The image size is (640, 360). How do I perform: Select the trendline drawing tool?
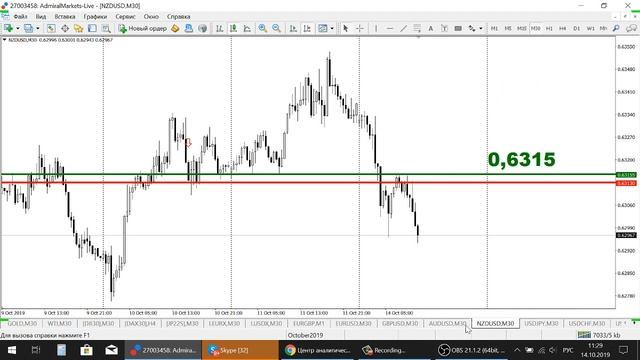(403, 28)
